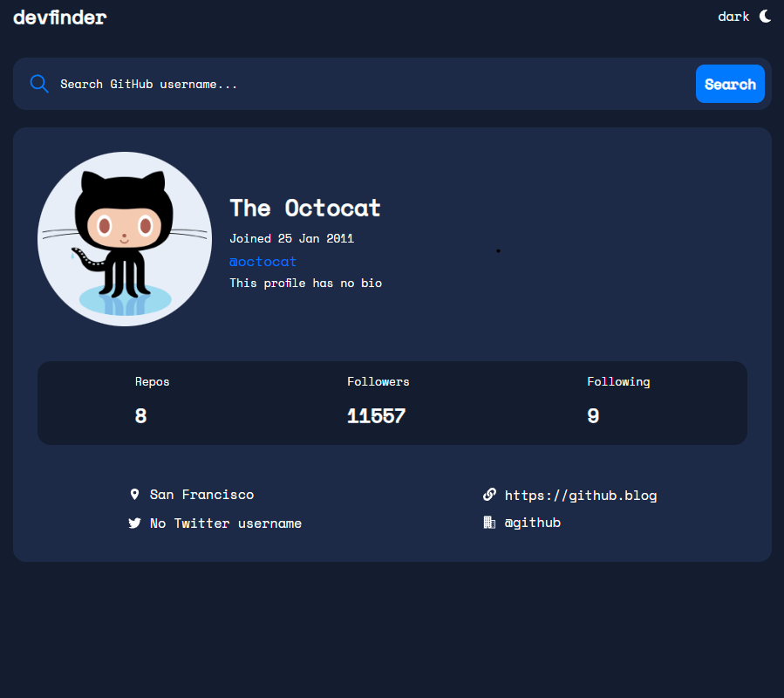Screen dimensions: 784x698
Task: Open the @github company link
Action: click(533, 523)
